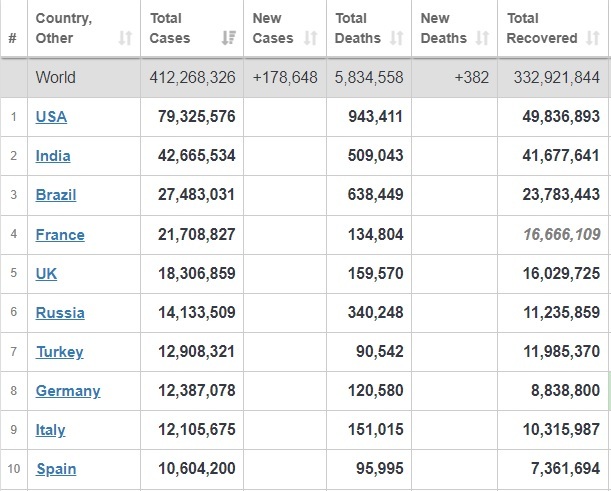This screenshot has width=611, height=491.
Task: Select India recovered 41,677,641
Action: 561,156
